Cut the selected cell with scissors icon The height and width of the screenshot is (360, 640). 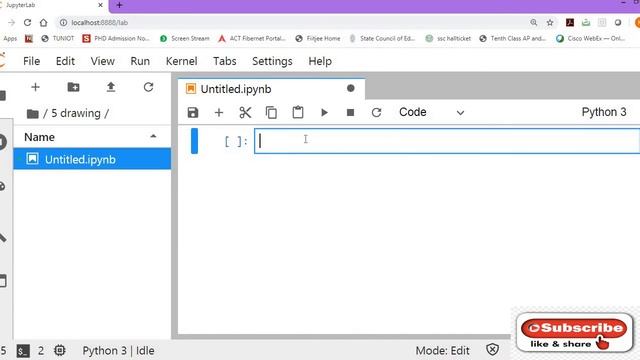(245, 112)
